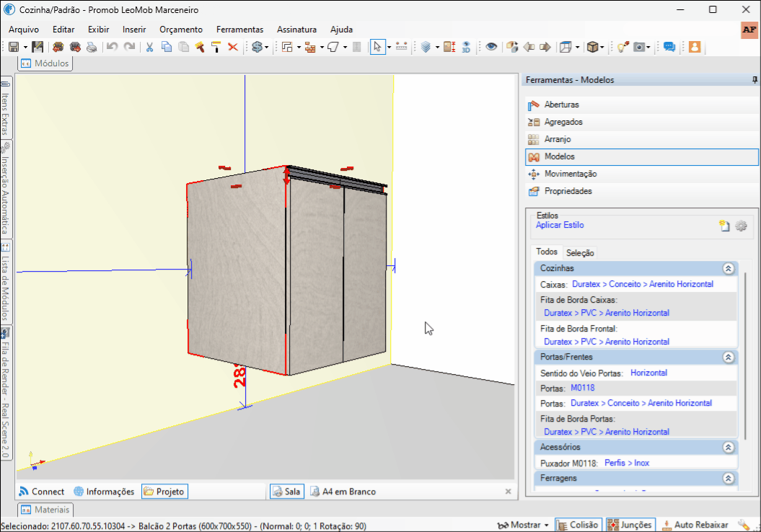Viewport: 761px width, 532px height.
Task: Toggle the Junções button
Action: pyautogui.click(x=630, y=525)
